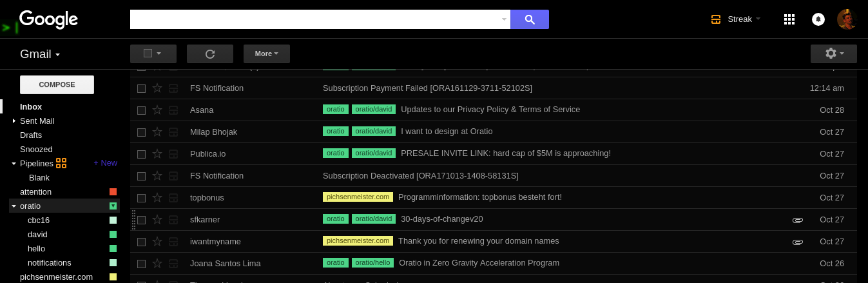Check the Publica.io email checkbox
This screenshot has width=868, height=283.
pos(141,154)
